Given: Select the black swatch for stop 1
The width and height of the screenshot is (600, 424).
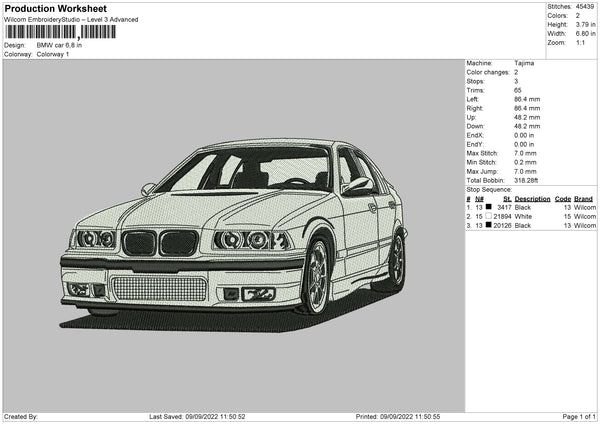Looking at the screenshot, I should point(488,207).
